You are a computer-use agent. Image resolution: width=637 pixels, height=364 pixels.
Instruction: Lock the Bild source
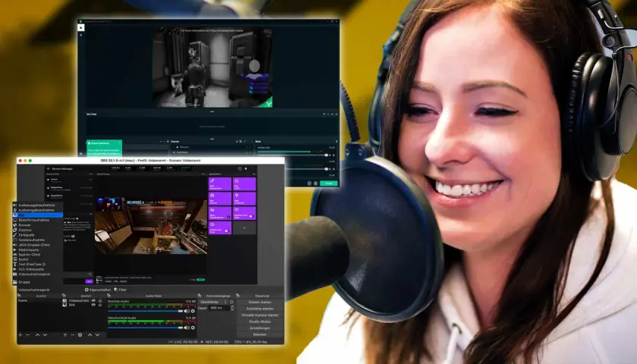(x=100, y=305)
